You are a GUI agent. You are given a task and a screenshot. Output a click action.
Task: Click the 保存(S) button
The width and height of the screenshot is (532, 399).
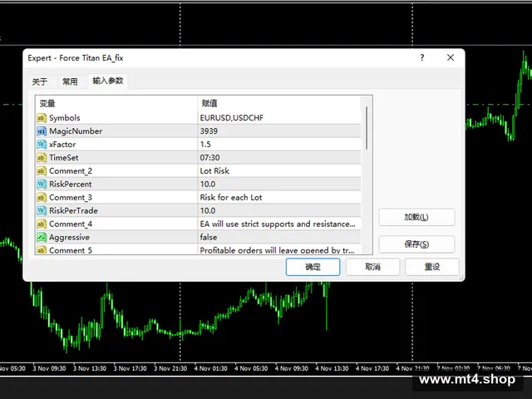coord(416,244)
